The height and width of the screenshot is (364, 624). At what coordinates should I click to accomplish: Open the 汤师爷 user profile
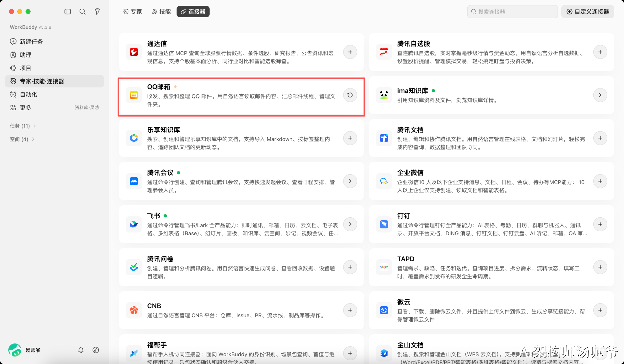tap(25, 350)
